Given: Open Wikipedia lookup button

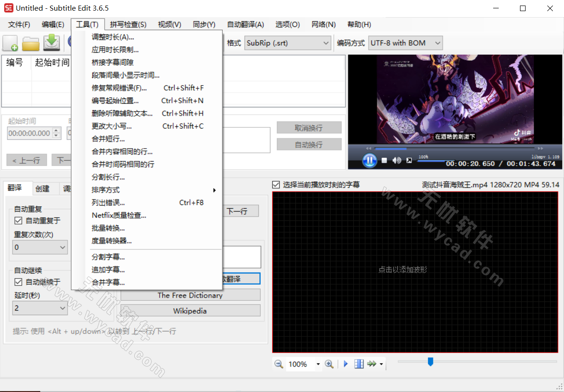Looking at the screenshot, I should (190, 310).
